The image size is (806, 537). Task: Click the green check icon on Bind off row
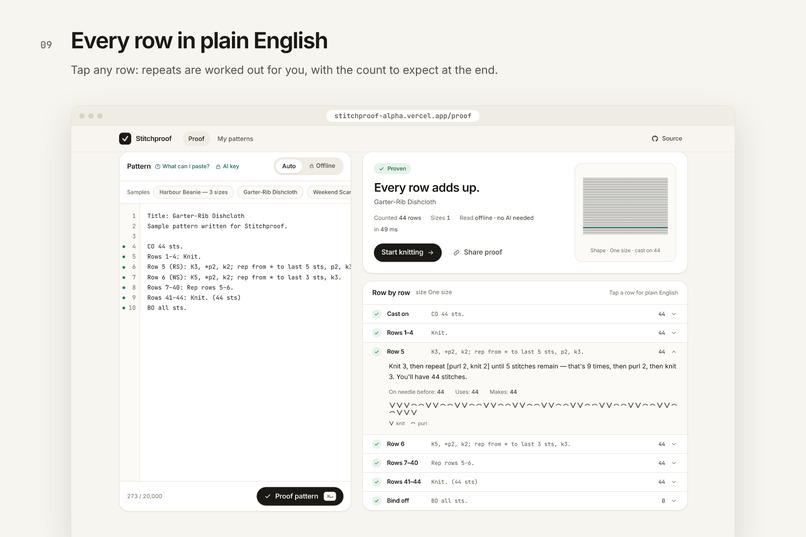click(x=377, y=501)
